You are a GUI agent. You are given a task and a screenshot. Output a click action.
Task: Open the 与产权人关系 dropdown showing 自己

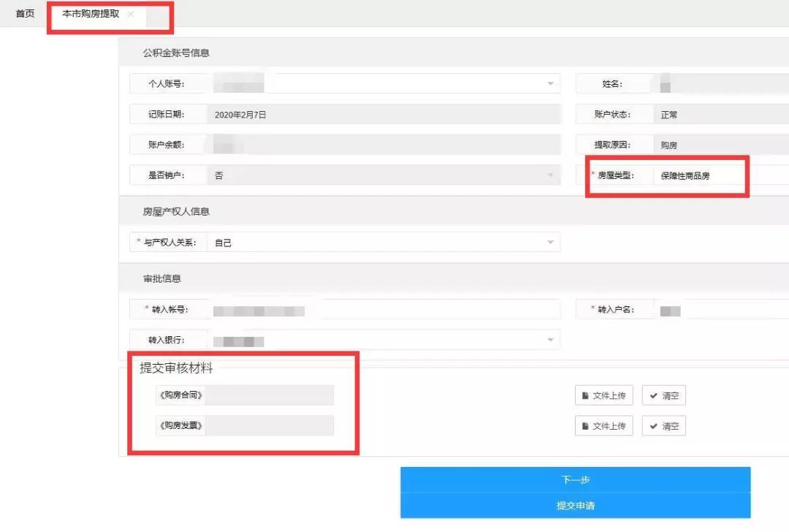[550, 242]
